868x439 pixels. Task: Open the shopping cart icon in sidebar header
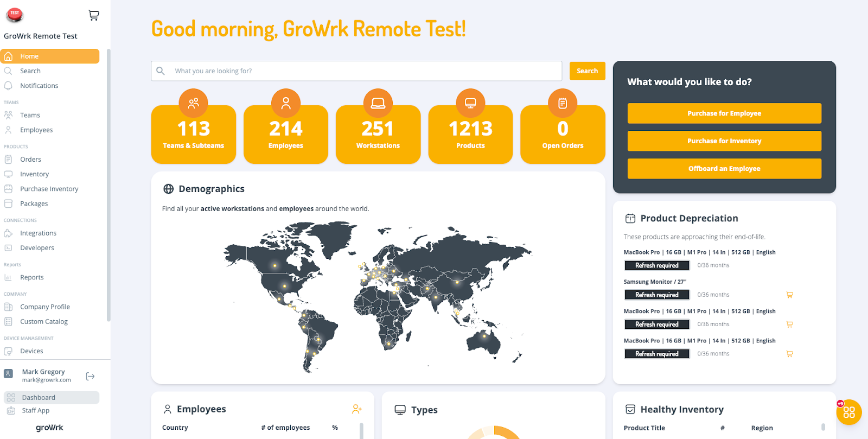coord(94,16)
